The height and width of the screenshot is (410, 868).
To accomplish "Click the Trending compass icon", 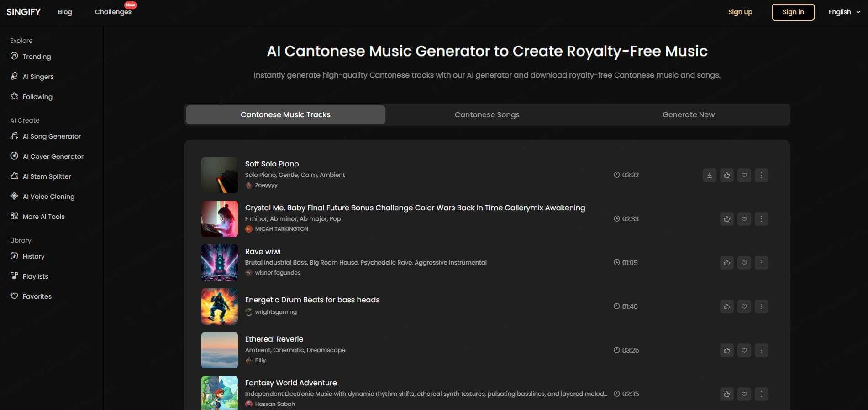I will coord(14,56).
